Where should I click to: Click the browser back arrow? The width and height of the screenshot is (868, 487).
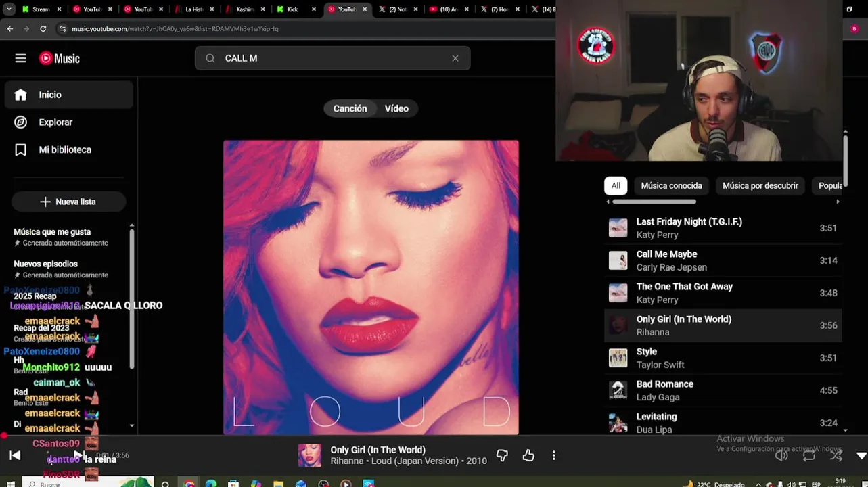pyautogui.click(x=10, y=28)
